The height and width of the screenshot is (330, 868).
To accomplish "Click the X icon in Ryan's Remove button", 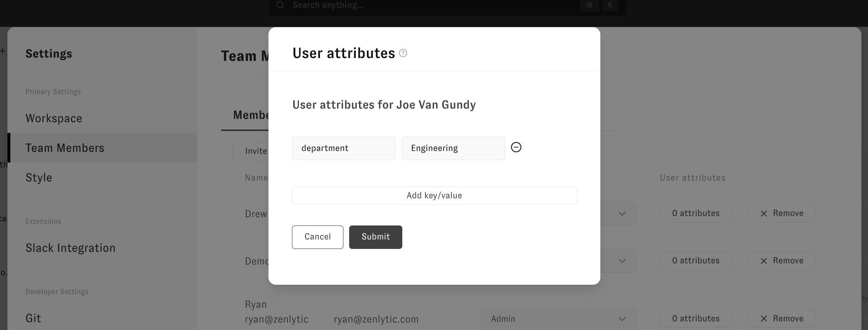I will [x=764, y=319].
